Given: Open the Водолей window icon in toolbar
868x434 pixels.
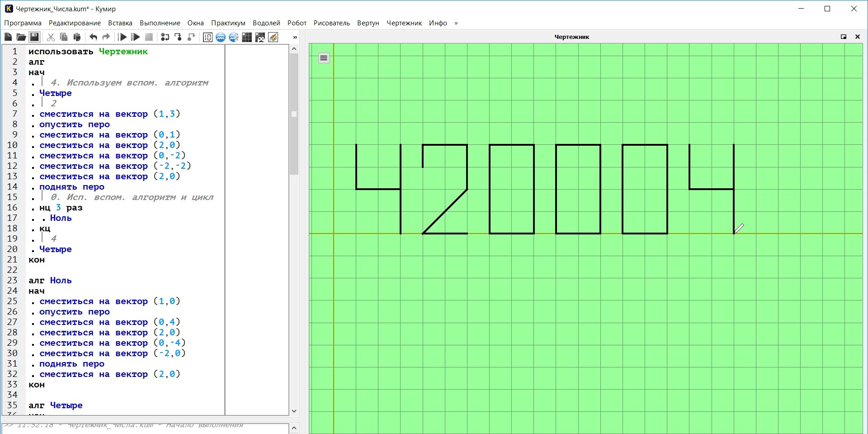Looking at the screenshot, I should 221,37.
